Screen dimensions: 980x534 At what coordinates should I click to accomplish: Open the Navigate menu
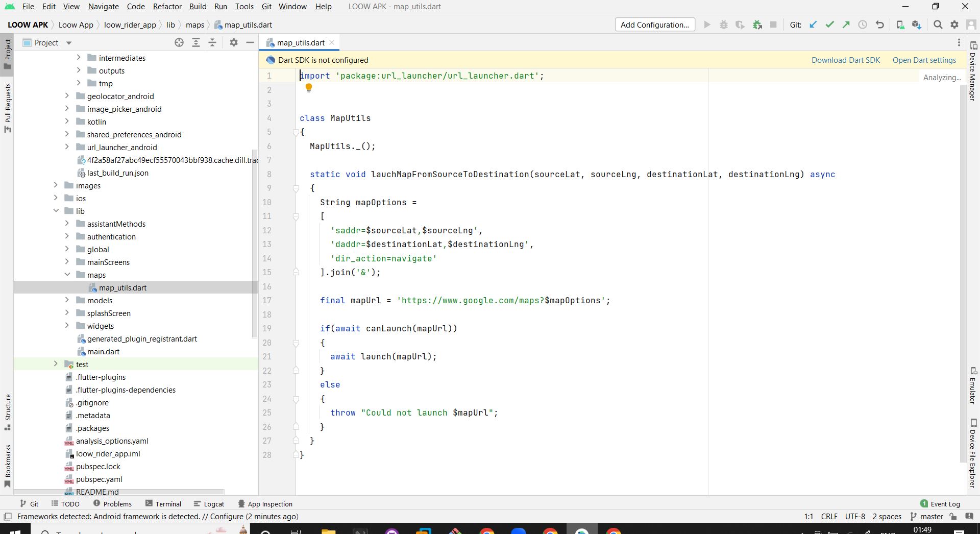coord(103,7)
